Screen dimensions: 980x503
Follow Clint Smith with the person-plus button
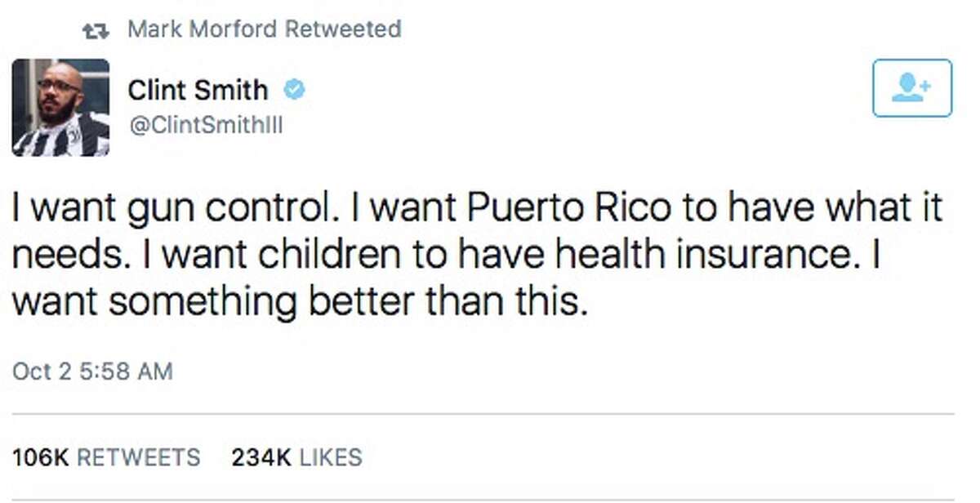pos(911,88)
